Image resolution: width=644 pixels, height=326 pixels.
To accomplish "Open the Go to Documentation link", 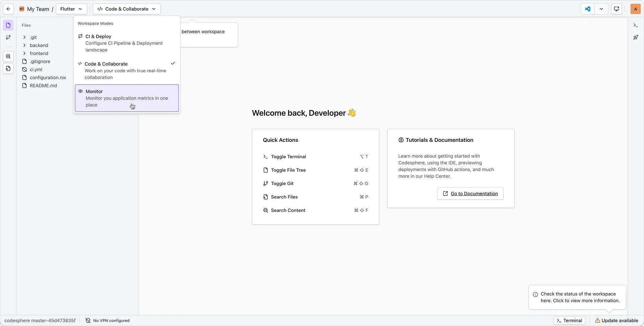I will pyautogui.click(x=470, y=194).
